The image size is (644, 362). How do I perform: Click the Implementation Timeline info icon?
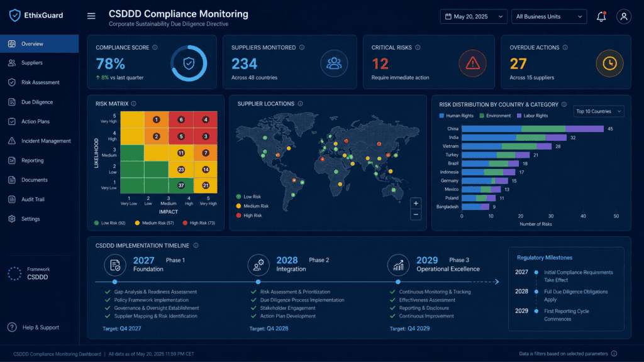click(x=196, y=246)
